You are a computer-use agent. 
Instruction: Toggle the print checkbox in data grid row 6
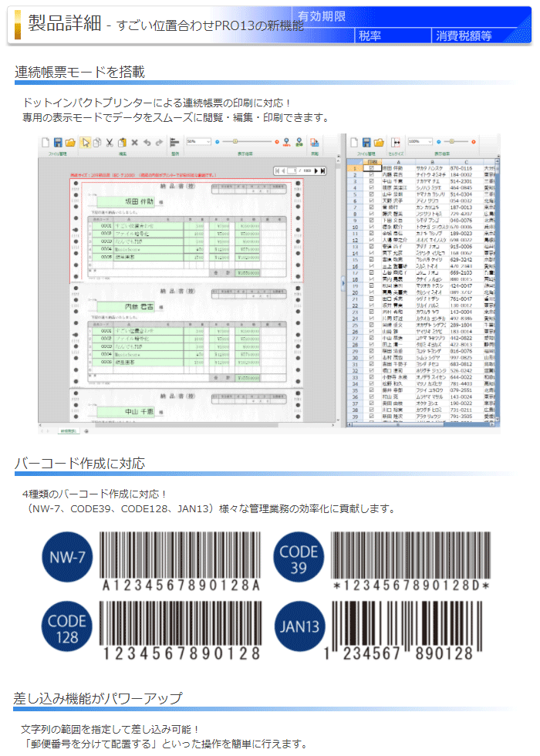[372, 201]
